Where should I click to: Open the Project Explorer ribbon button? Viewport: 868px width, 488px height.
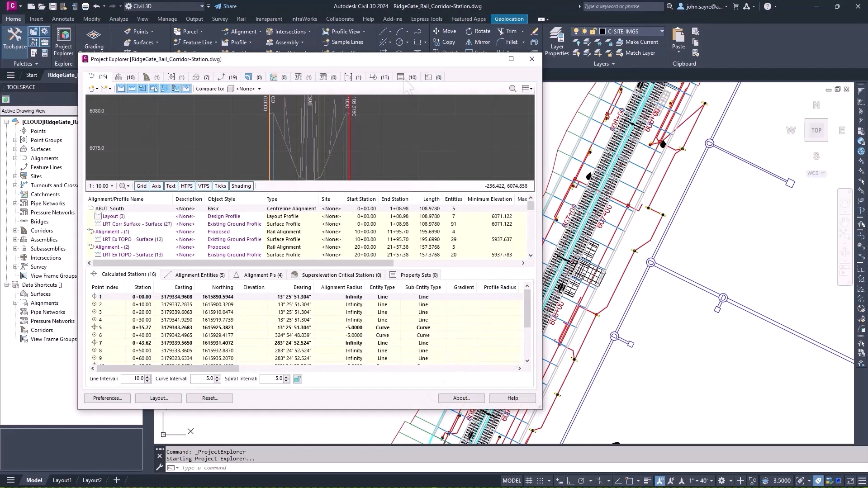pos(63,42)
